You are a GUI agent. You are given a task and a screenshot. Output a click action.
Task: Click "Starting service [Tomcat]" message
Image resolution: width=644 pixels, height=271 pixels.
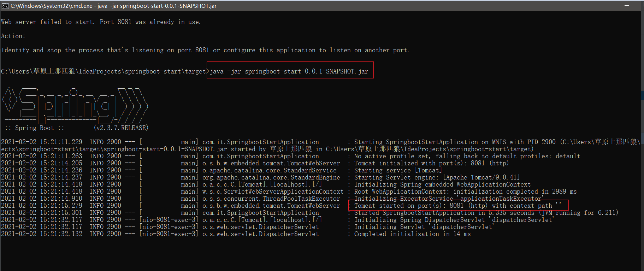pyautogui.click(x=398, y=170)
